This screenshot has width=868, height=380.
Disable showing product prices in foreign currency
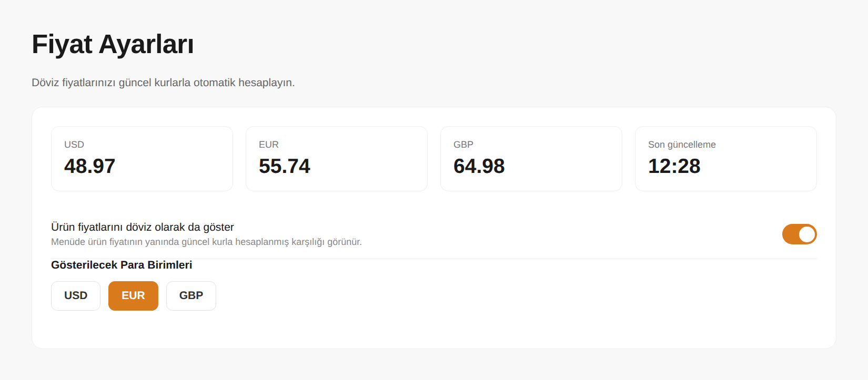pyautogui.click(x=799, y=234)
